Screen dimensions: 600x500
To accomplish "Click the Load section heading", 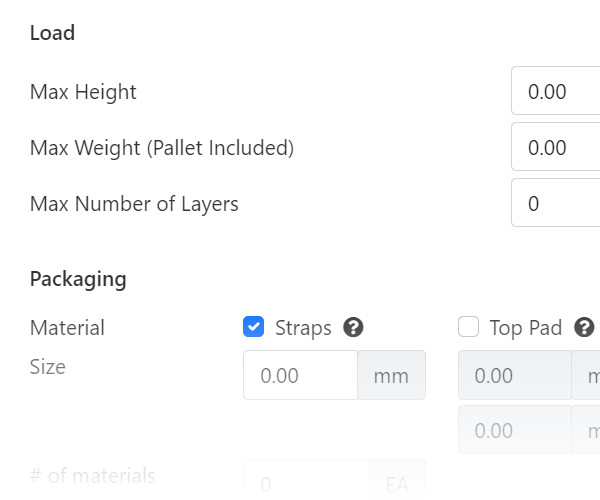I will coord(53,33).
